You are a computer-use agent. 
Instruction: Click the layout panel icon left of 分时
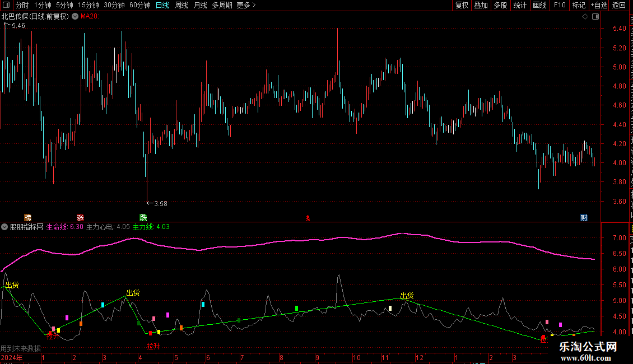tap(6, 5)
